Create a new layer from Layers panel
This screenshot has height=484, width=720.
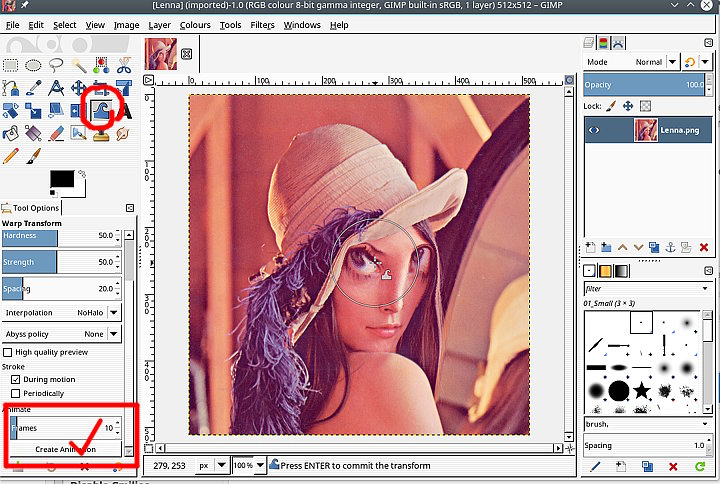[591, 248]
